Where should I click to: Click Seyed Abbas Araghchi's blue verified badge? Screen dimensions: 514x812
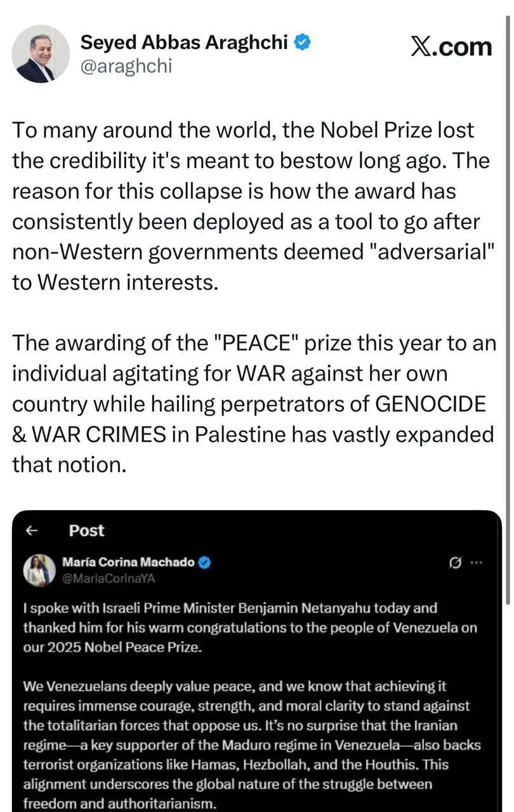(303, 43)
